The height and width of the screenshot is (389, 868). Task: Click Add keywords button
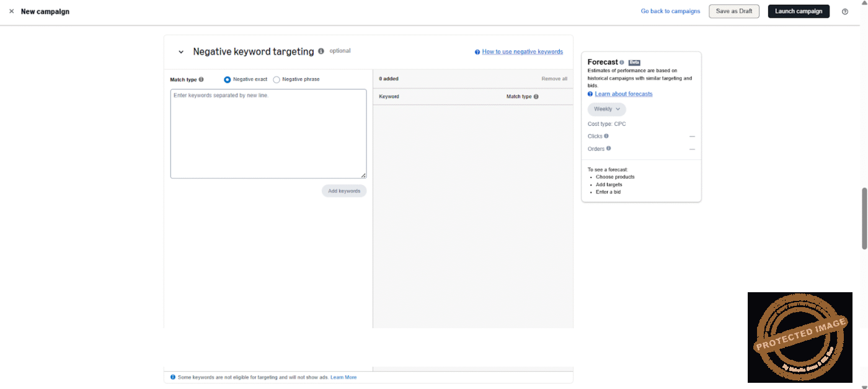(344, 191)
